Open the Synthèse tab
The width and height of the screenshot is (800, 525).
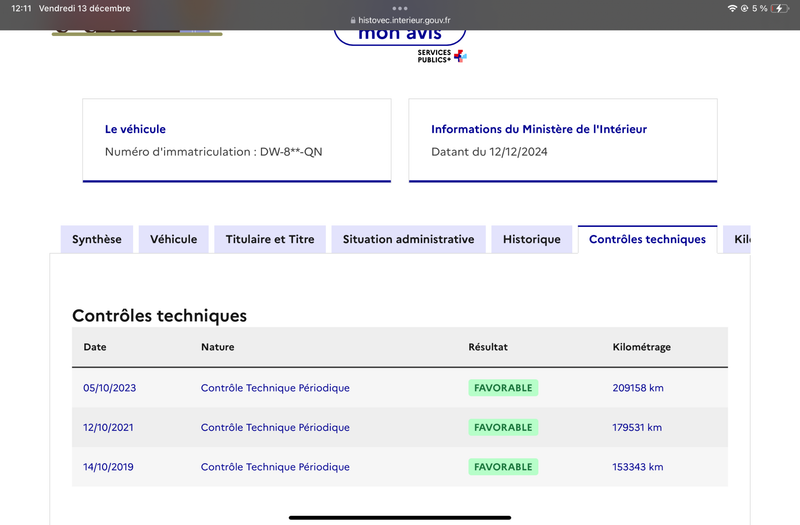click(x=96, y=239)
